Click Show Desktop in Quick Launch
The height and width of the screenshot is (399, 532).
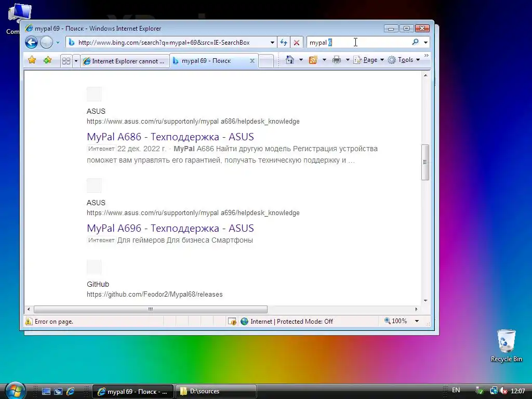coord(46,391)
